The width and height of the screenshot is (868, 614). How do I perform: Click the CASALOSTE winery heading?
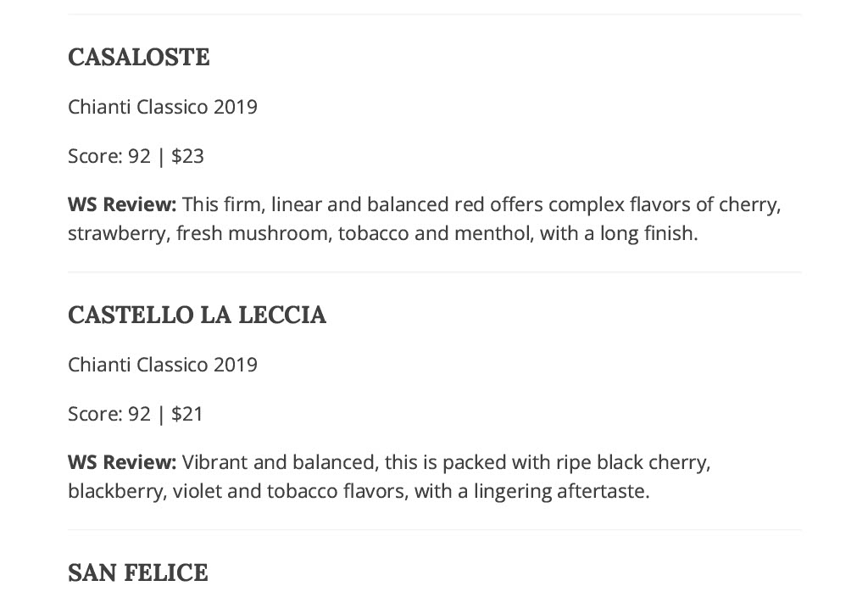click(x=138, y=57)
